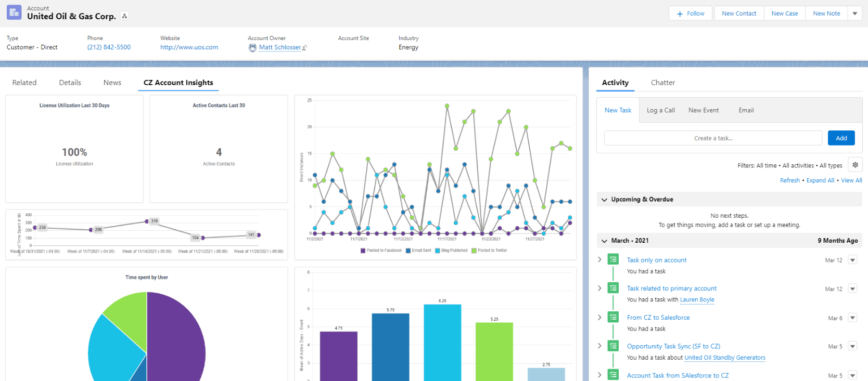868x381 pixels.
Task: Select the Activity tab
Action: (x=615, y=83)
